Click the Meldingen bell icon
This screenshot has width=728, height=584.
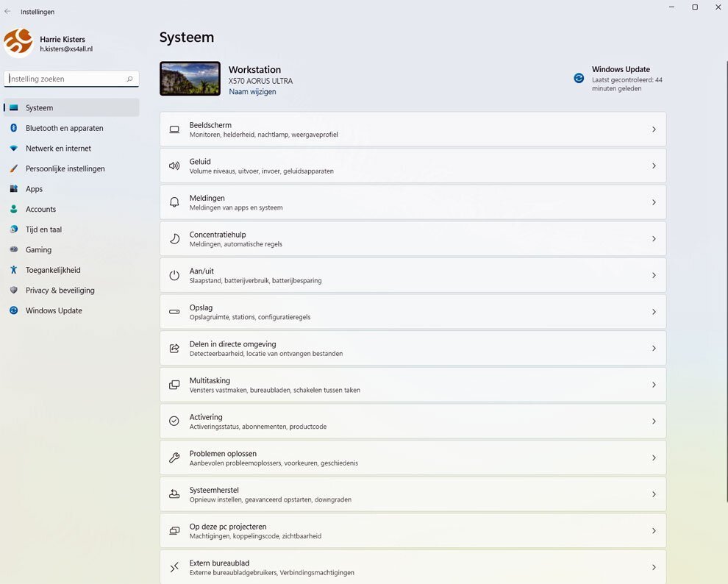[x=174, y=202]
